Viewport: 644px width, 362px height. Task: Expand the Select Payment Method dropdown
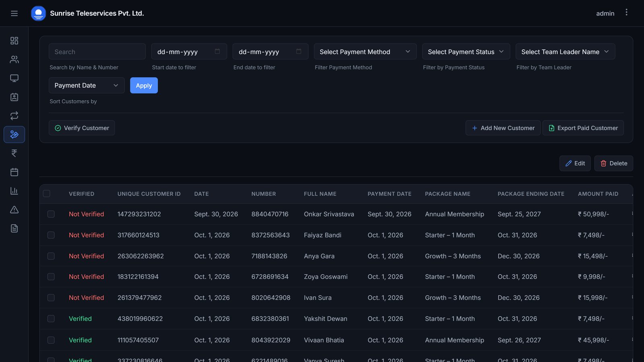365,51
